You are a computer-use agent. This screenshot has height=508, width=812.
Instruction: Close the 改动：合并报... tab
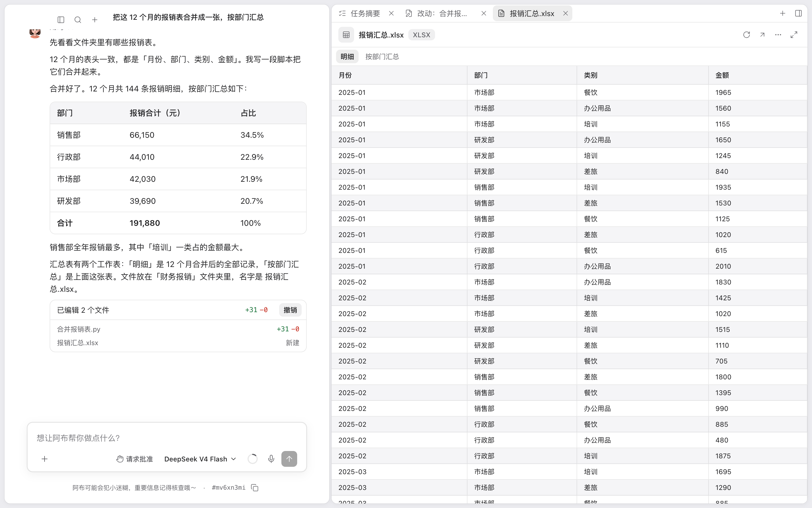coord(484,14)
